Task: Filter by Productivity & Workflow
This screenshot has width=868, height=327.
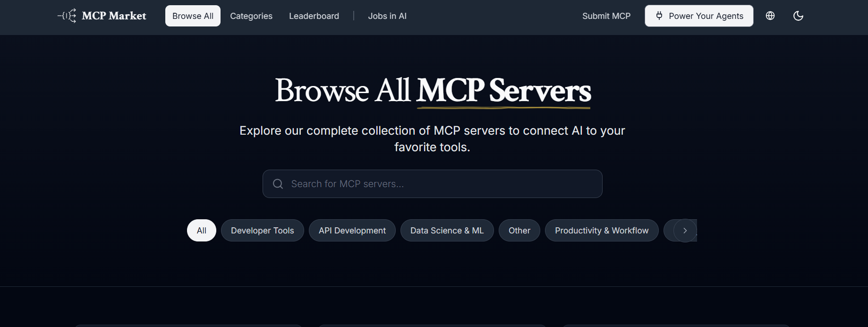Action: [602, 231]
